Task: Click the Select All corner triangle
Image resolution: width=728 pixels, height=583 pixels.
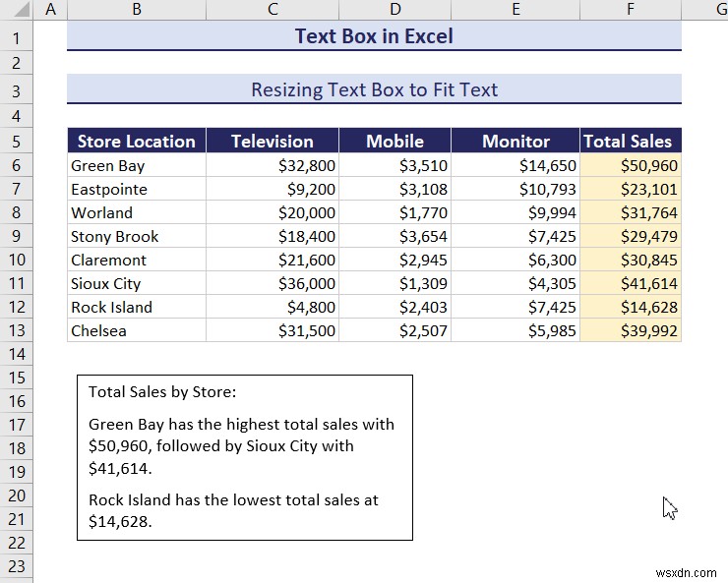Action: tap(22, 10)
